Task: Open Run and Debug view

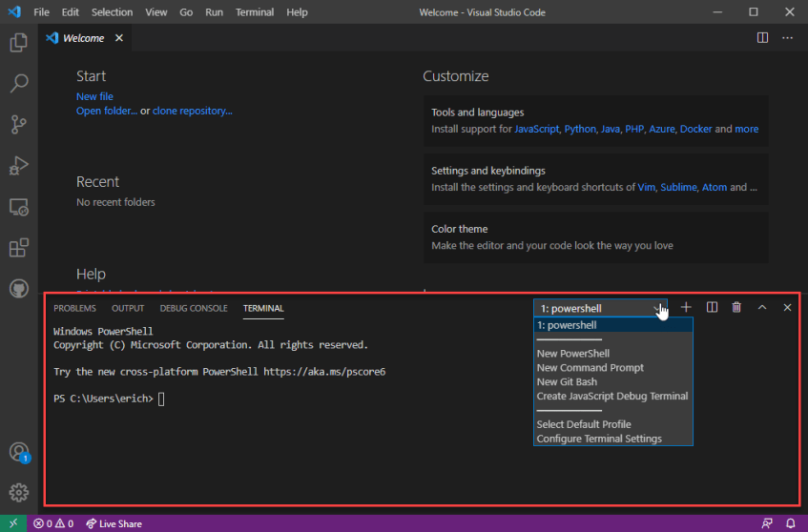Action: 18,166
